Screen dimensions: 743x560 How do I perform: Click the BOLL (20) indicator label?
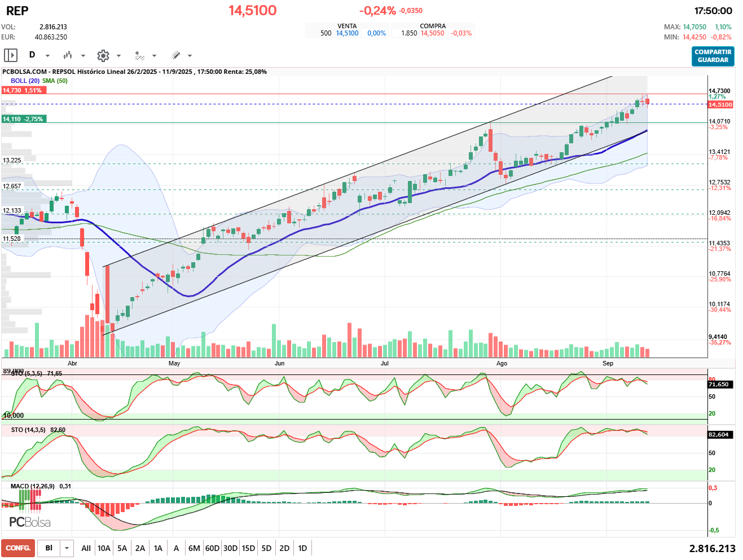point(25,81)
